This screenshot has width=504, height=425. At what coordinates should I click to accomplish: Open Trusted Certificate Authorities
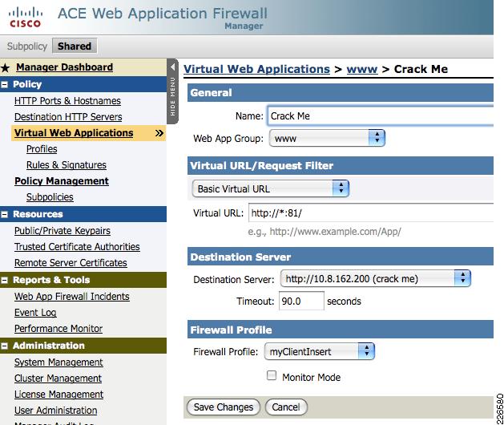coord(77,247)
